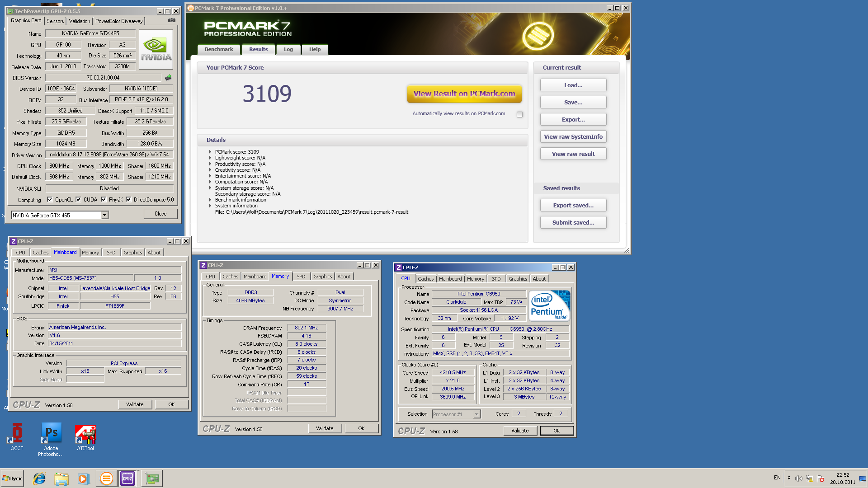Open Caches tab in Memory CPU-Z window
This screenshot has height=488, width=868.
pyautogui.click(x=231, y=277)
